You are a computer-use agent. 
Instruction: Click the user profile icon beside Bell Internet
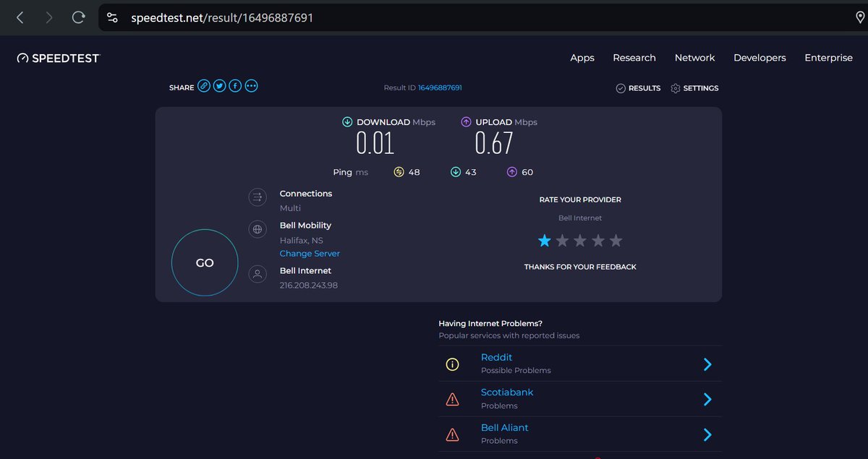pos(257,274)
